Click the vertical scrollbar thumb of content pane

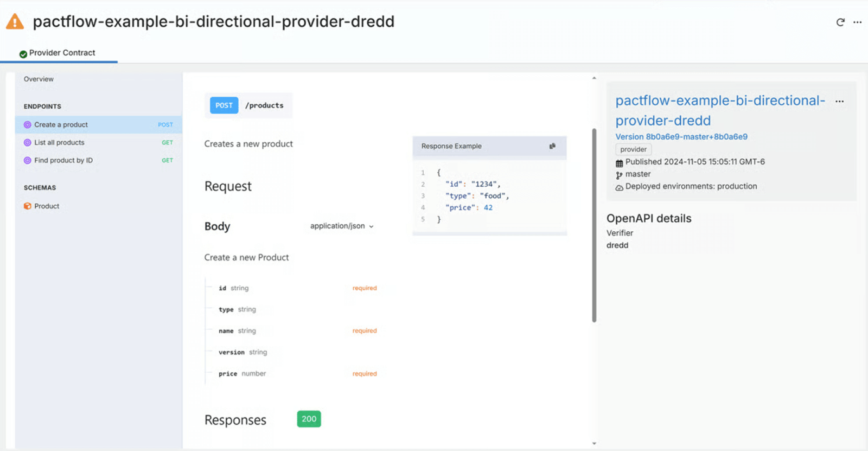(594, 226)
